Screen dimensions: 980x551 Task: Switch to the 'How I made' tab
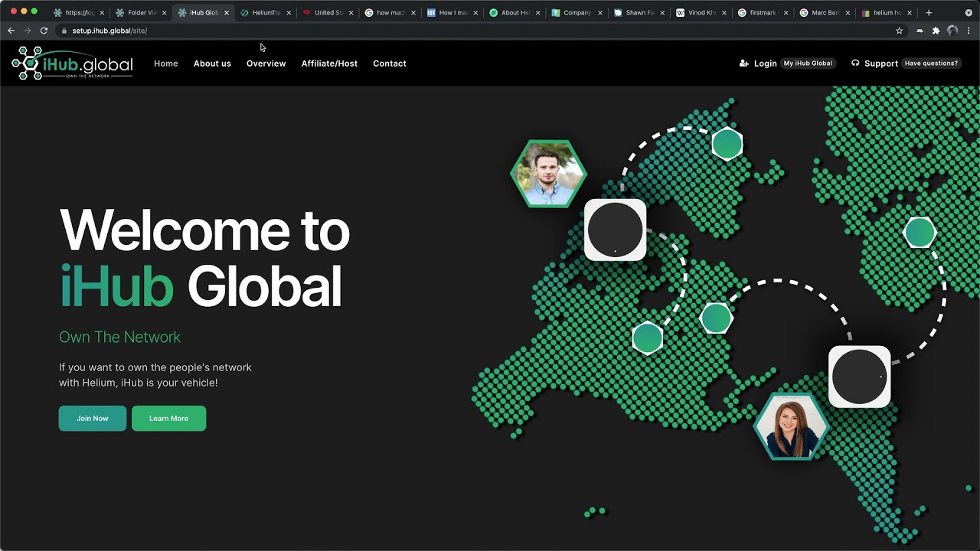pyautogui.click(x=452, y=13)
